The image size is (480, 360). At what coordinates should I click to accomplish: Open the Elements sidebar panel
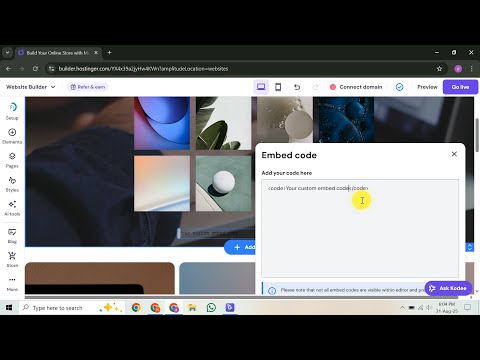coord(12,136)
